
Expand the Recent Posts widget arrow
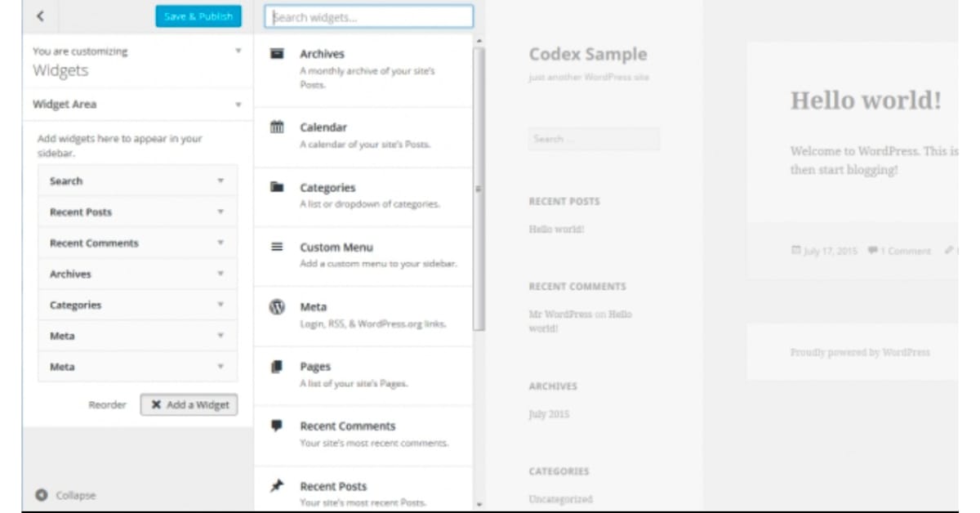coord(220,212)
